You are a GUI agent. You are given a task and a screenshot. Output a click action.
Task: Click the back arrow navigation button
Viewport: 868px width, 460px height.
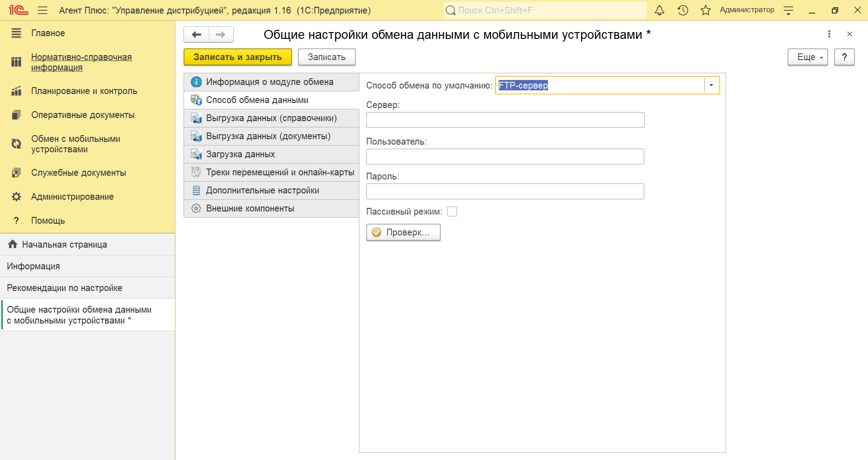click(x=196, y=35)
